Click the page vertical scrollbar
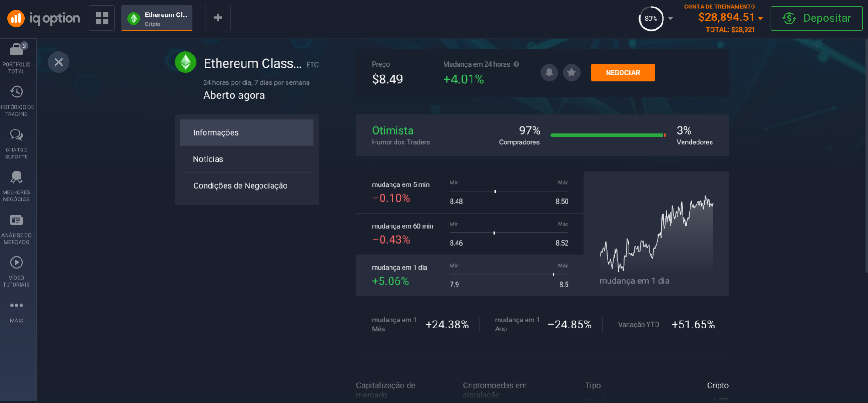Screen dimensions: 868x403 pos(866,156)
